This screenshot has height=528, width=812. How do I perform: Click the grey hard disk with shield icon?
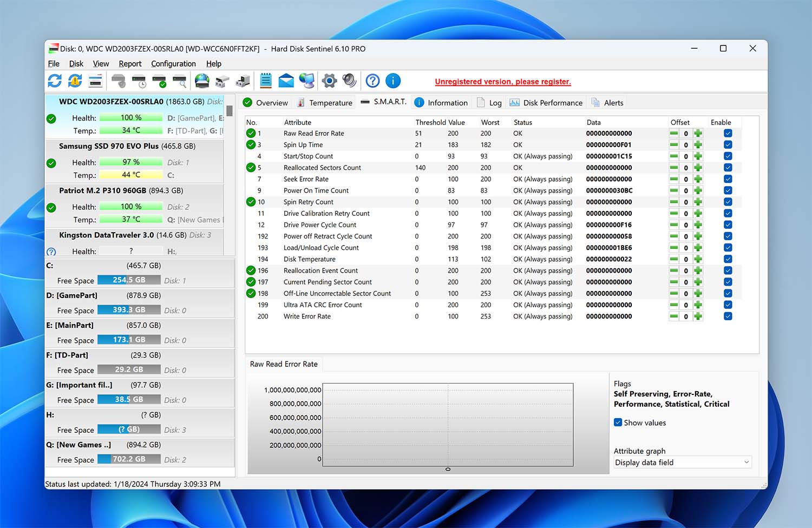tap(119, 81)
